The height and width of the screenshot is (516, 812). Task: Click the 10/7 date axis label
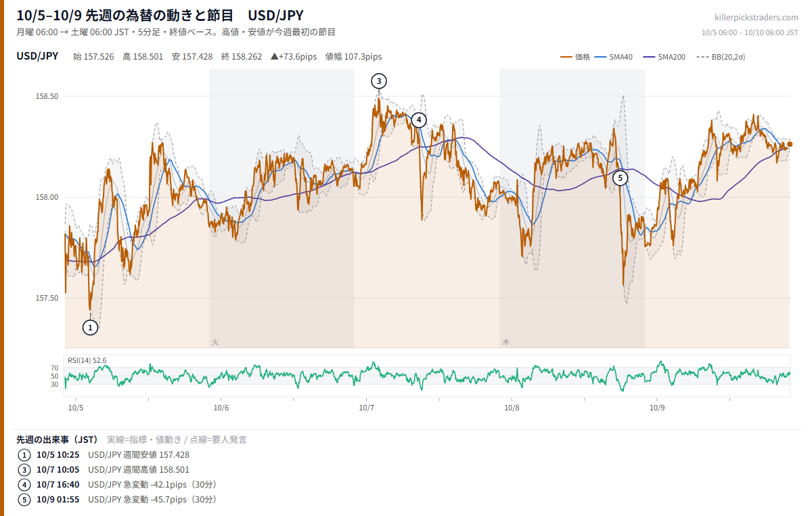367,408
